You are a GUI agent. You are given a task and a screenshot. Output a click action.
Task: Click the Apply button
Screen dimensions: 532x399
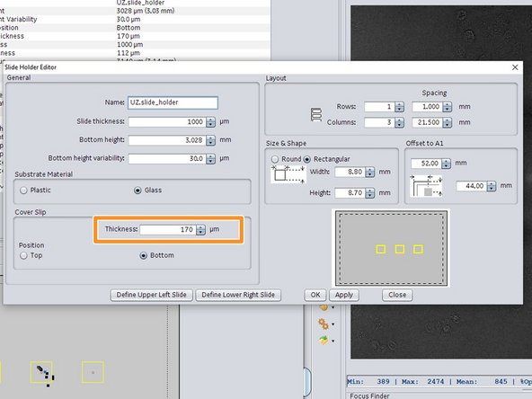tap(344, 295)
